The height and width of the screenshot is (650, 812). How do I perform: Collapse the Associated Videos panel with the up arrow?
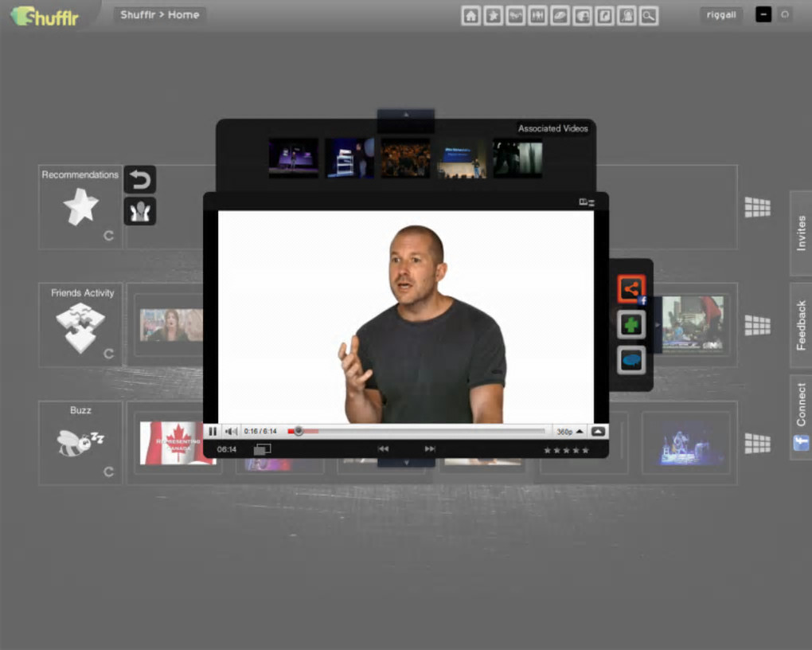pos(406,115)
